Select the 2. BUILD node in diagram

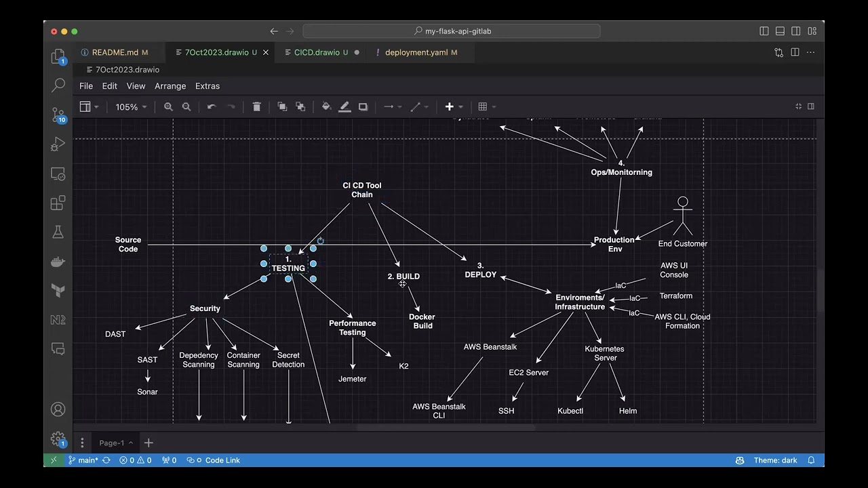[x=403, y=277]
